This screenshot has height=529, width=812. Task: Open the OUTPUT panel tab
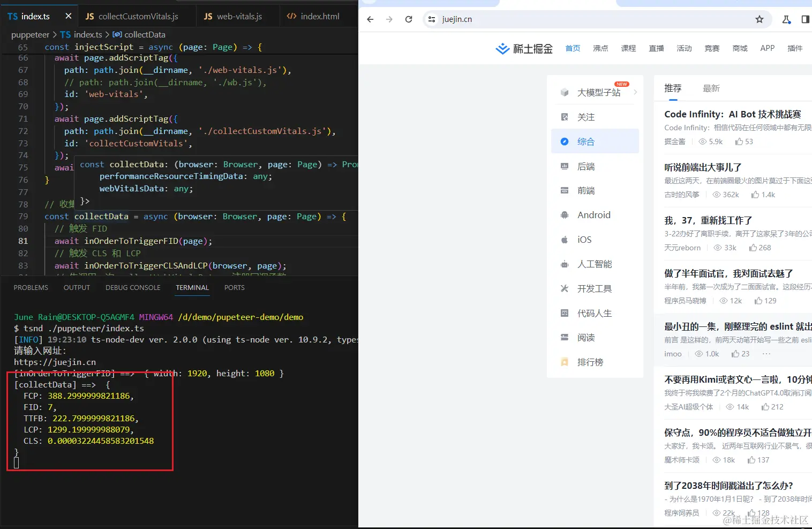click(77, 288)
